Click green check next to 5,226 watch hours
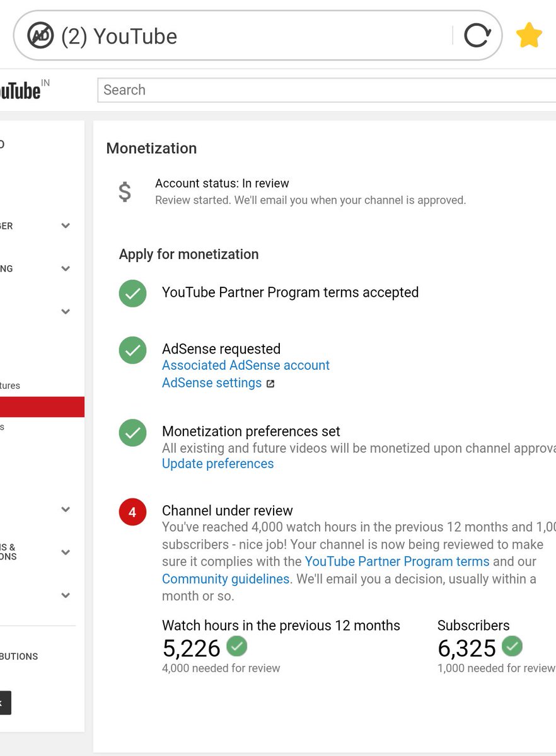 click(237, 646)
